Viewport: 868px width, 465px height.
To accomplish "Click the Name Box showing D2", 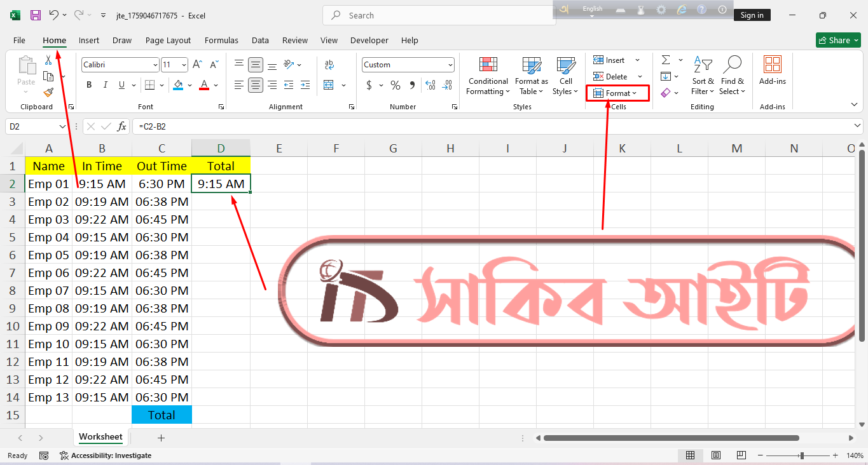I will click(32, 126).
